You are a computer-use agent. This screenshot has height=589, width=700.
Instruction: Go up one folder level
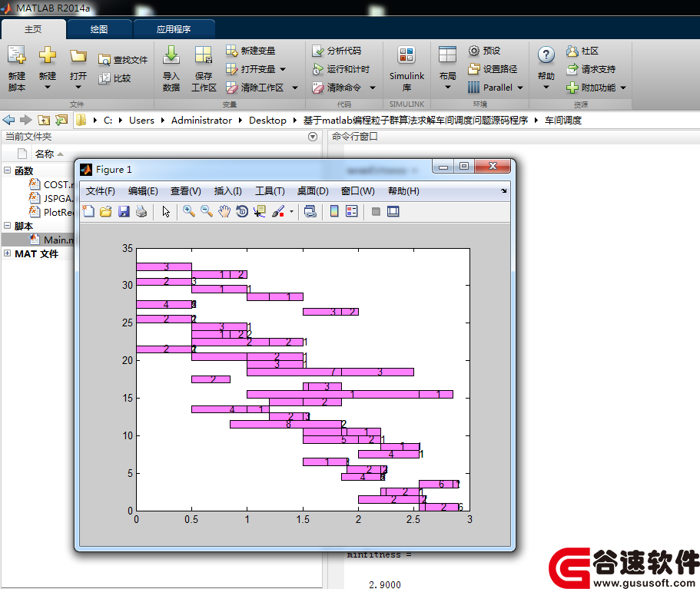44,120
